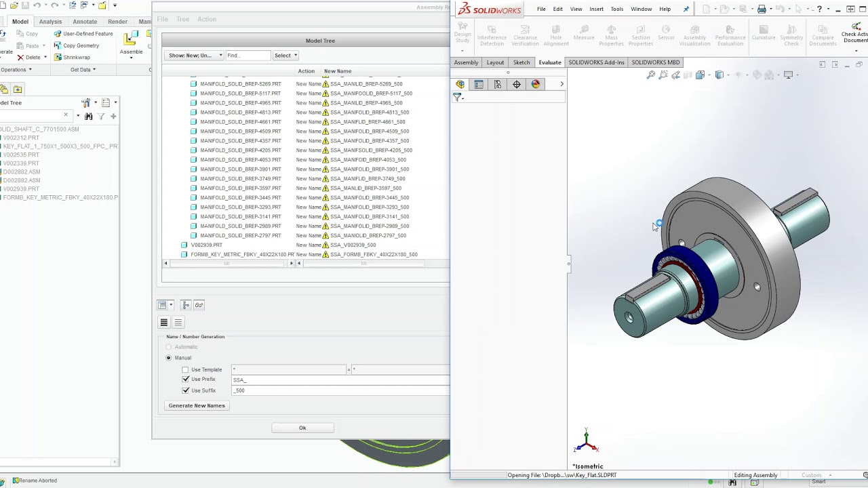
Task: Click the SolidWorks filter funnel icon
Action: 458,98
